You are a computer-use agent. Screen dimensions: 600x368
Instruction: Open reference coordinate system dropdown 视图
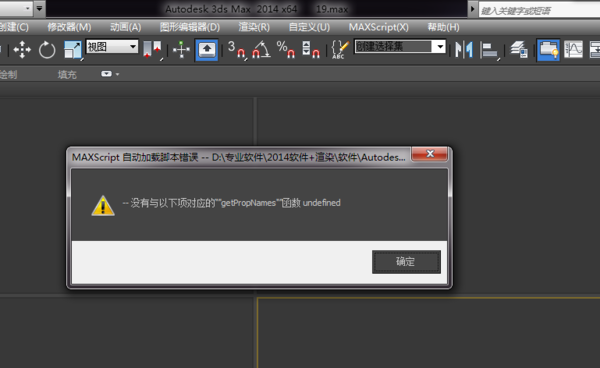tap(112, 47)
